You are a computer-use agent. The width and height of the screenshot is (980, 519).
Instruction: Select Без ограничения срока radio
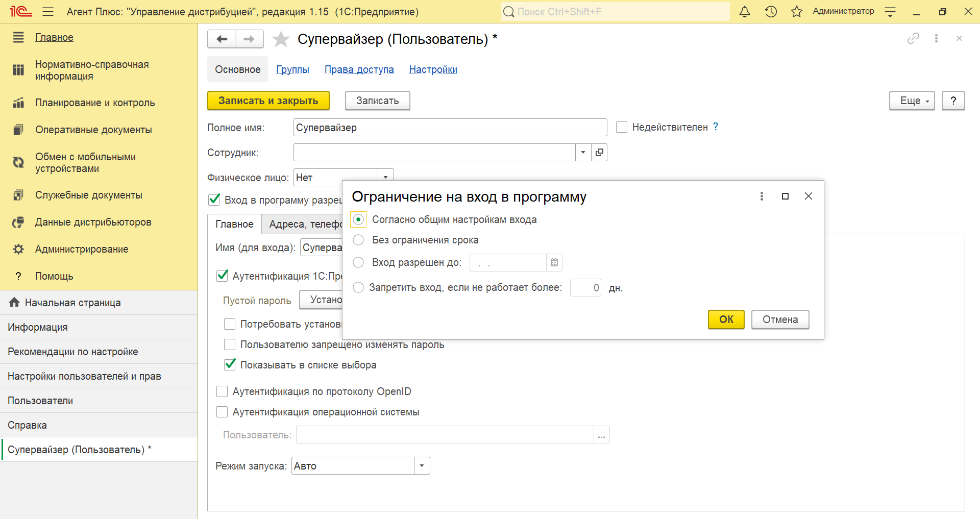[x=358, y=240]
